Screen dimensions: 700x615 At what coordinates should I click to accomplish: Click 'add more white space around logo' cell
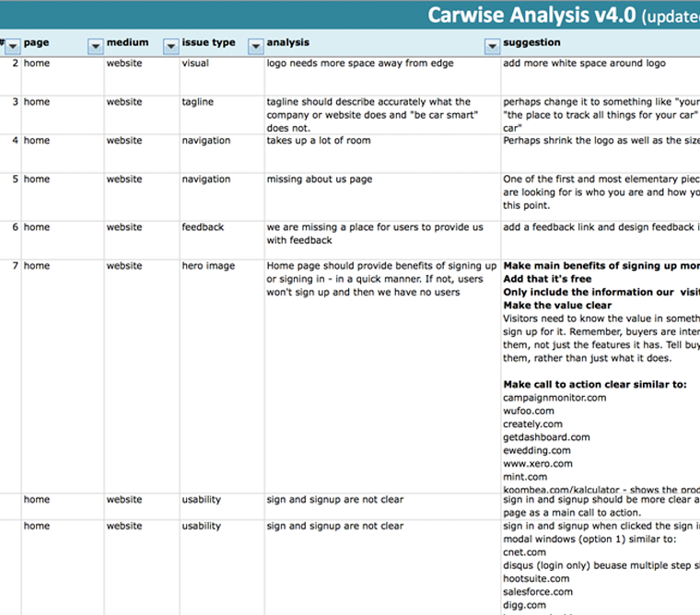601,76
